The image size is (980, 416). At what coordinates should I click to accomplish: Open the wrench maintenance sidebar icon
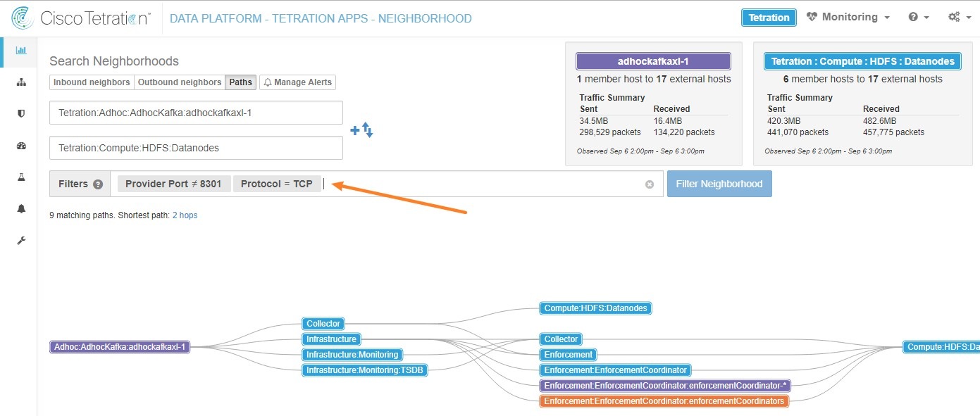click(x=21, y=241)
